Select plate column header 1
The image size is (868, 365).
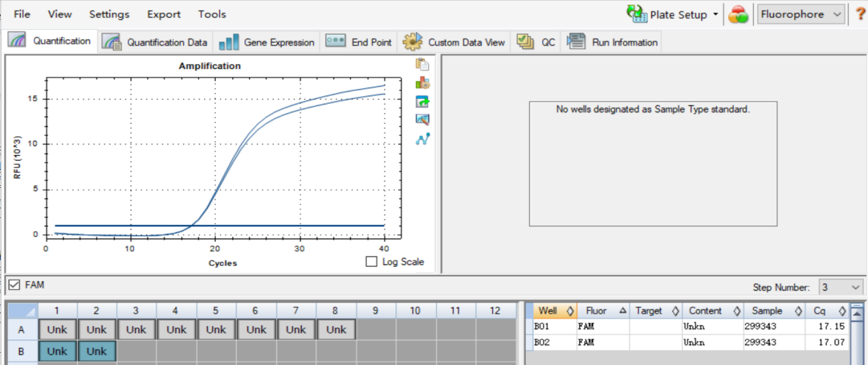pos(57,311)
